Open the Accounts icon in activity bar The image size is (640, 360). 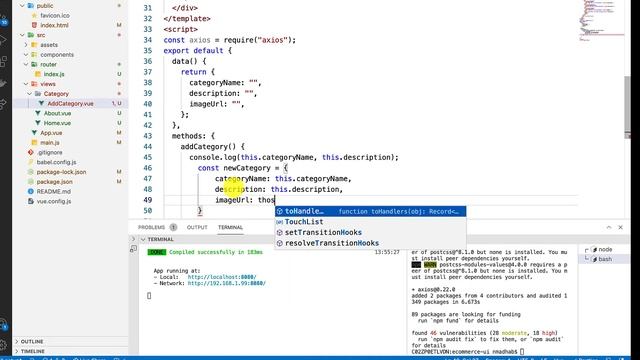click(3, 324)
